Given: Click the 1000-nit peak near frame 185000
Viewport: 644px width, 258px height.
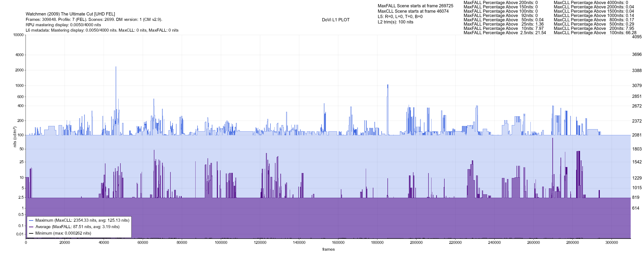Looking at the screenshot, I should tap(387, 86).
